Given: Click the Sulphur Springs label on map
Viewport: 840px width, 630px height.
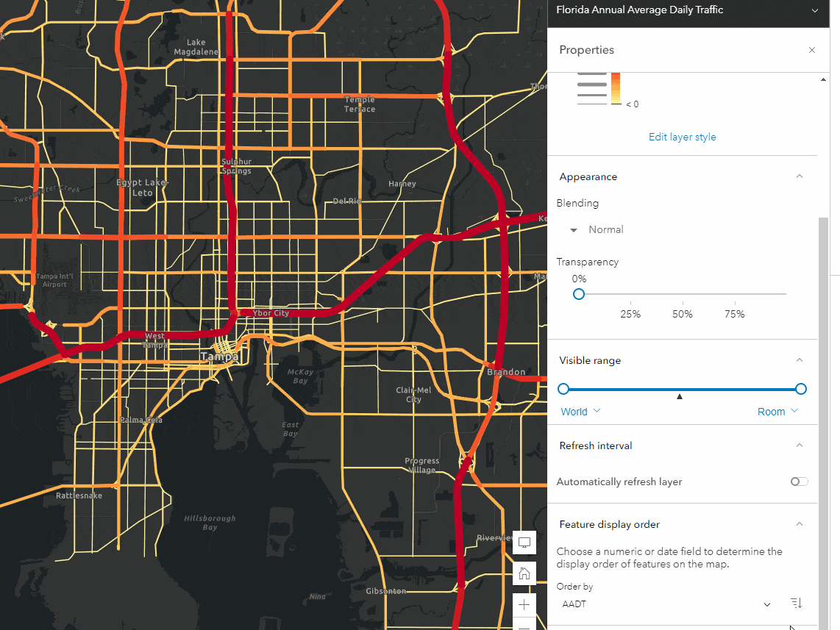Looking at the screenshot, I should (236, 166).
